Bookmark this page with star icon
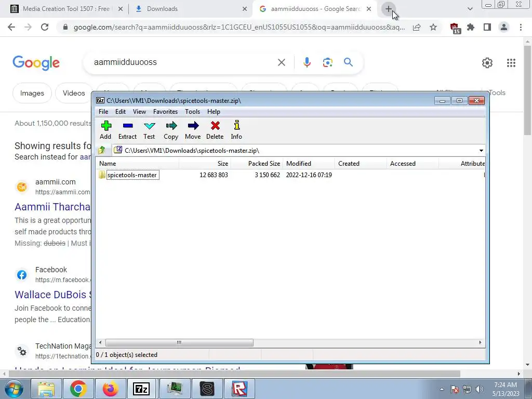Screen dimensions: 532x399 pyautogui.click(x=433, y=27)
